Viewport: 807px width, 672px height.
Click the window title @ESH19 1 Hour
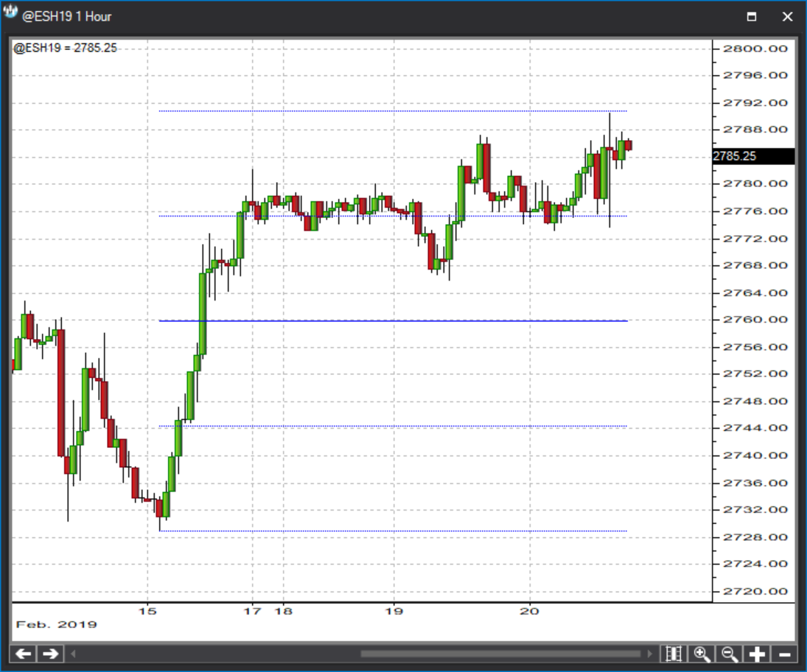coord(67,16)
